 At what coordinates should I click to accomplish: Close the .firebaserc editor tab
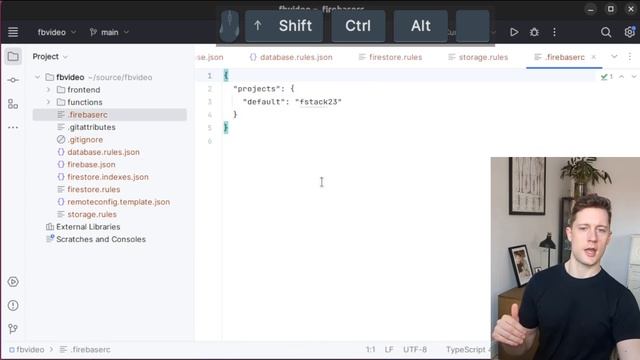pos(594,57)
